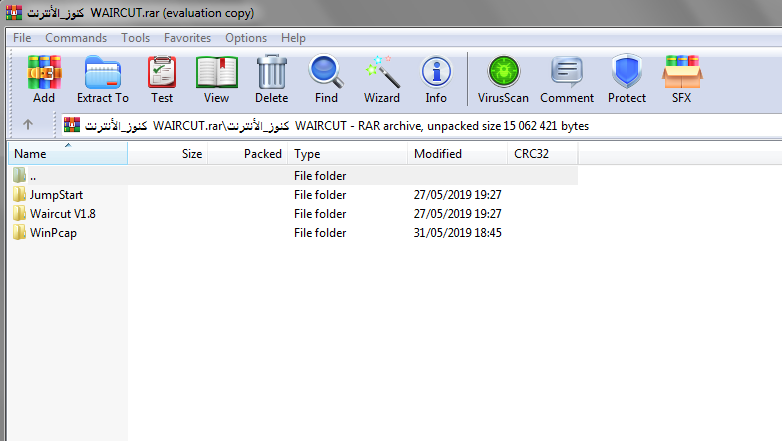Open the Comment tool
Viewport: 782px width, 441px height.
pos(567,79)
